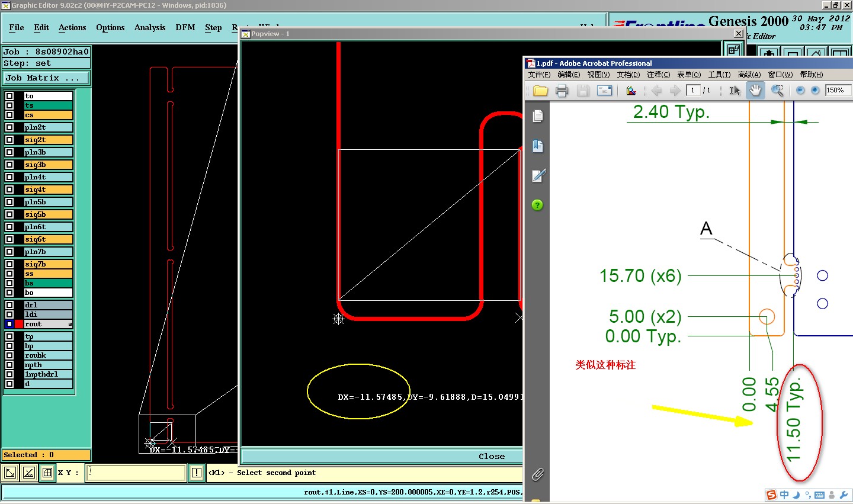
Task: Print the PDF using Acrobat's printer icon
Action: (562, 91)
